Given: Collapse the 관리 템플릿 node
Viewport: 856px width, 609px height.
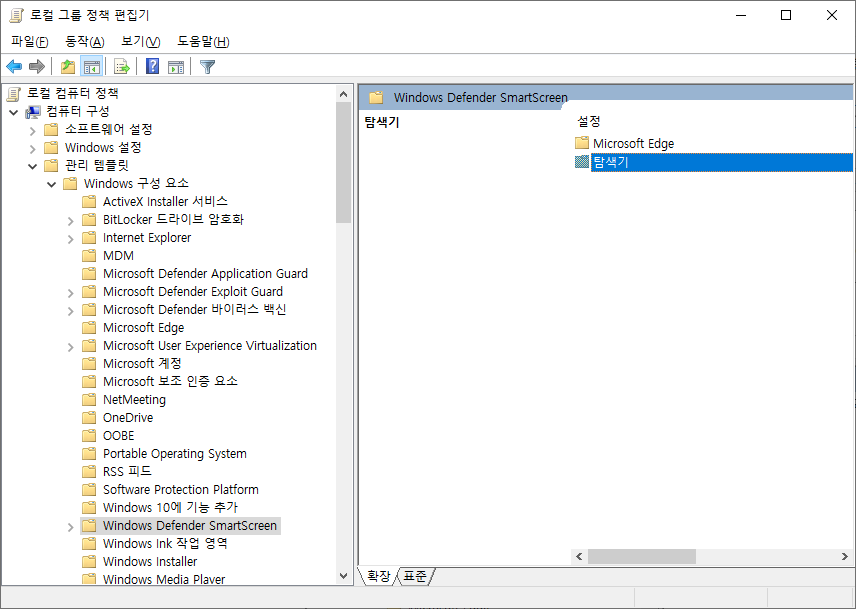Looking at the screenshot, I should 32,166.
